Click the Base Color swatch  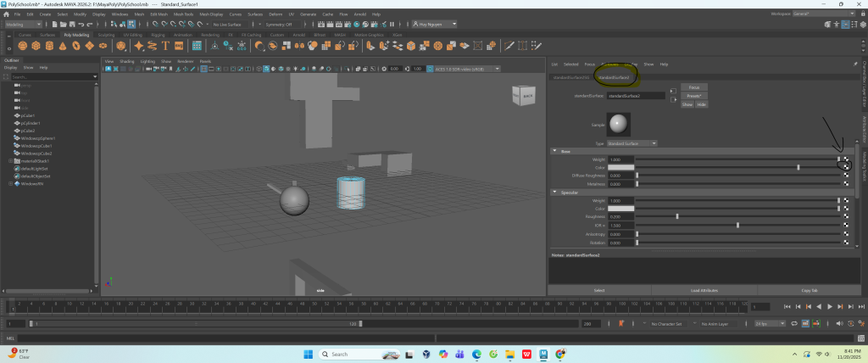[x=622, y=168]
